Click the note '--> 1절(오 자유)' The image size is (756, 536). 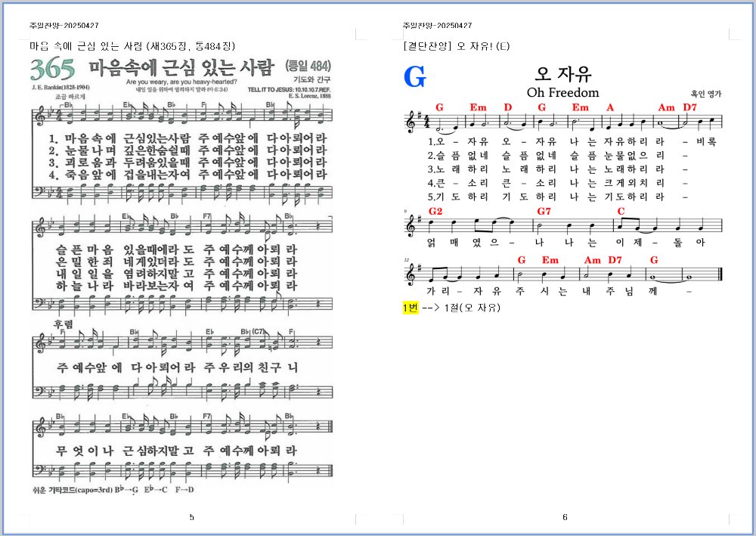point(461,308)
